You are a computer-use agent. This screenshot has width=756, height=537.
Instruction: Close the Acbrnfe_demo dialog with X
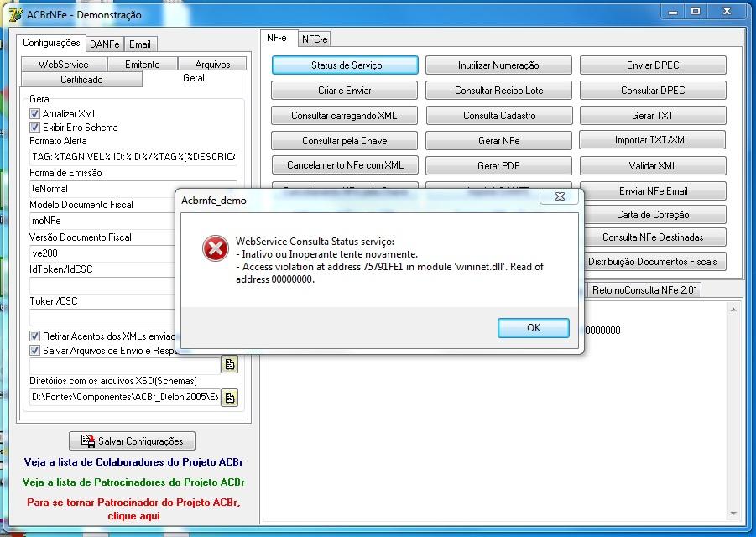560,196
